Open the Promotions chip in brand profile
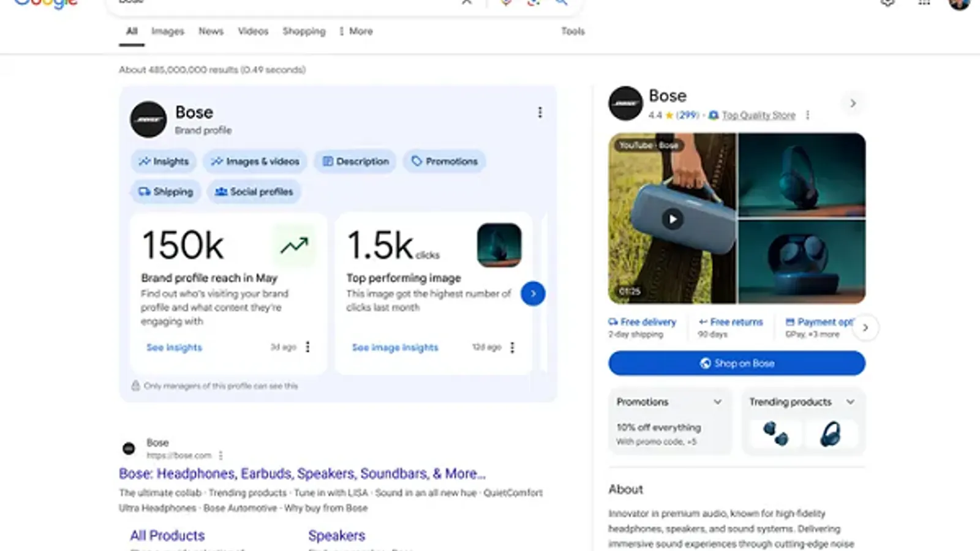Viewport: 980px width, 551px height. (x=444, y=162)
